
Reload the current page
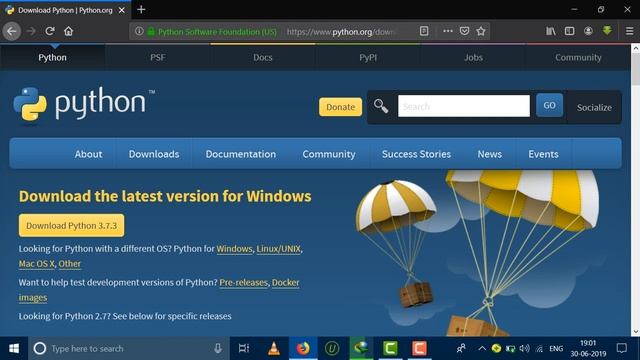point(50,31)
